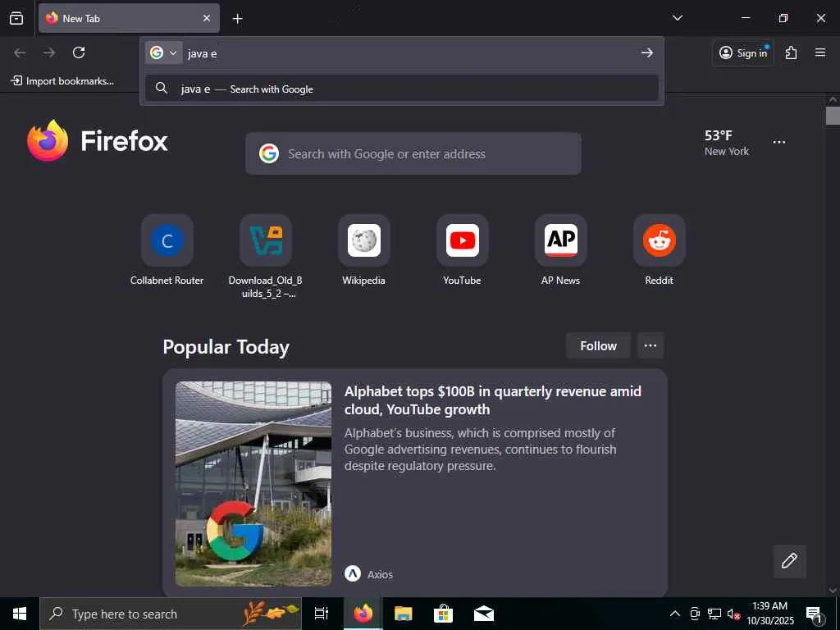Reload the current page
Image resolution: width=840 pixels, height=630 pixels.
click(79, 52)
